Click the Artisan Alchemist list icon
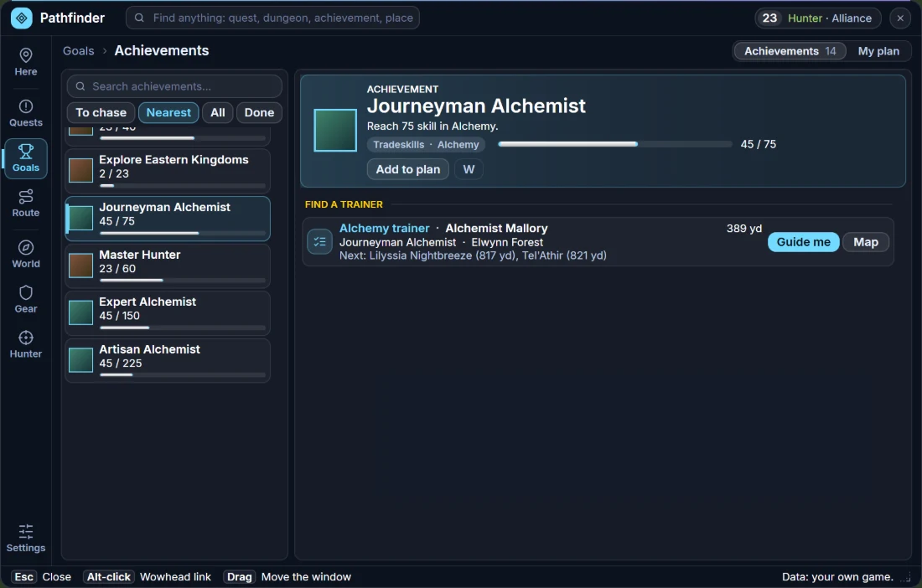This screenshot has width=922, height=588. (81, 360)
